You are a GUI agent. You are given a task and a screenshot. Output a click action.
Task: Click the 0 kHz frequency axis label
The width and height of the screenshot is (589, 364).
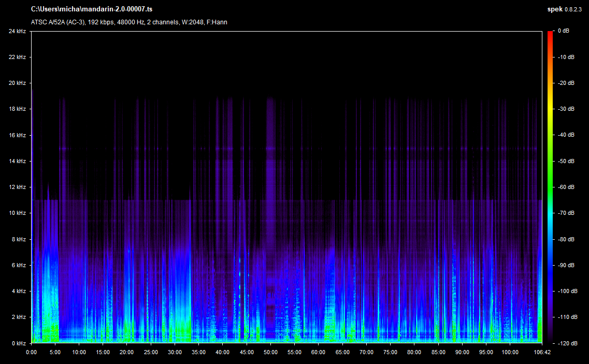(18, 343)
